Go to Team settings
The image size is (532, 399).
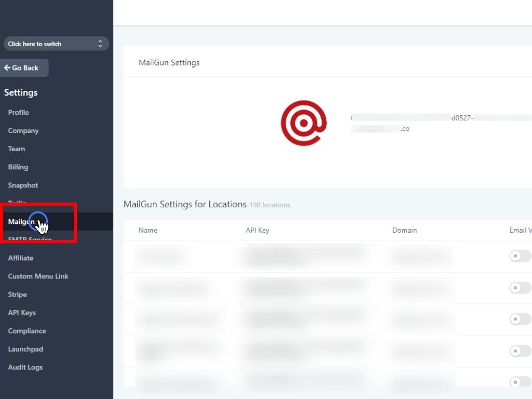[17, 149]
